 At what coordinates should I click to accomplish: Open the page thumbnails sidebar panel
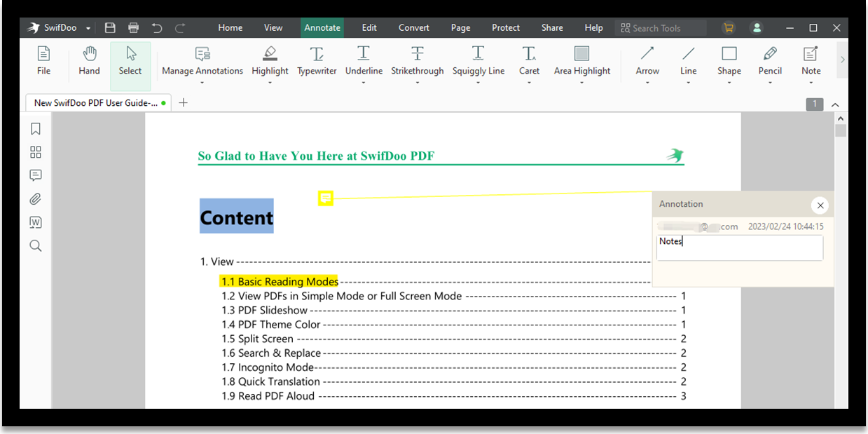coord(36,152)
